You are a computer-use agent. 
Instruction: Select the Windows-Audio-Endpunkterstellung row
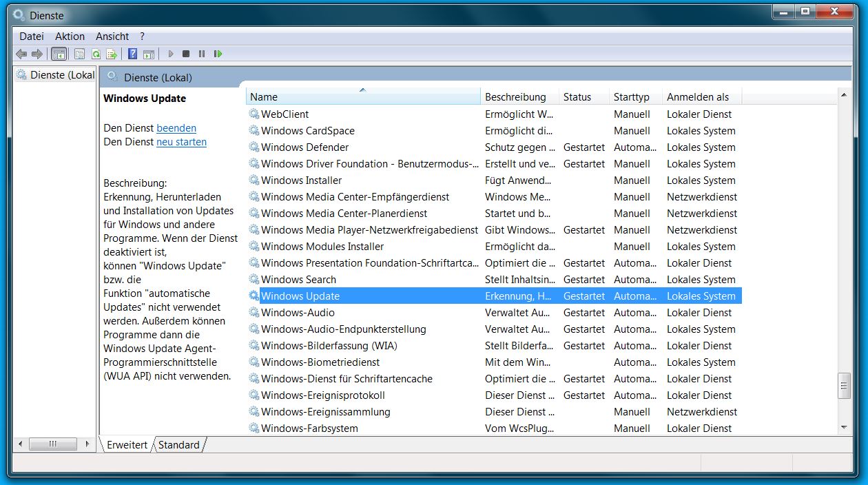coord(494,329)
